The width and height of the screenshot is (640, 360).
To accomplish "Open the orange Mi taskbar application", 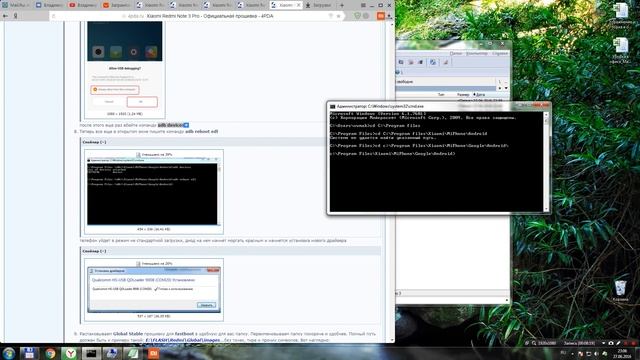I will pyautogui.click(x=153, y=353).
